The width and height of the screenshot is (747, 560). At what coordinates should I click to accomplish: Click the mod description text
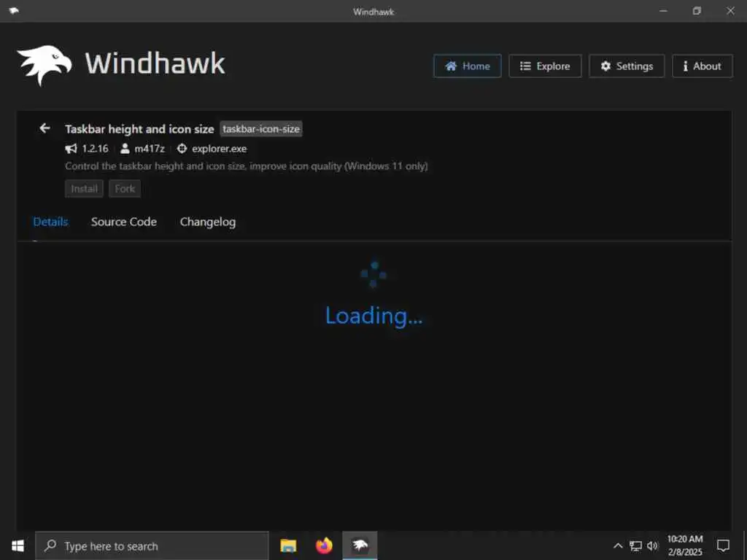tap(247, 166)
